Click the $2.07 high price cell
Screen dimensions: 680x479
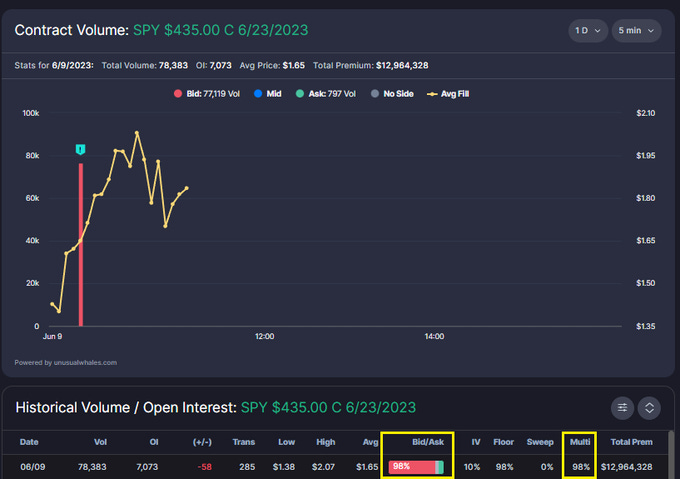[x=323, y=467]
